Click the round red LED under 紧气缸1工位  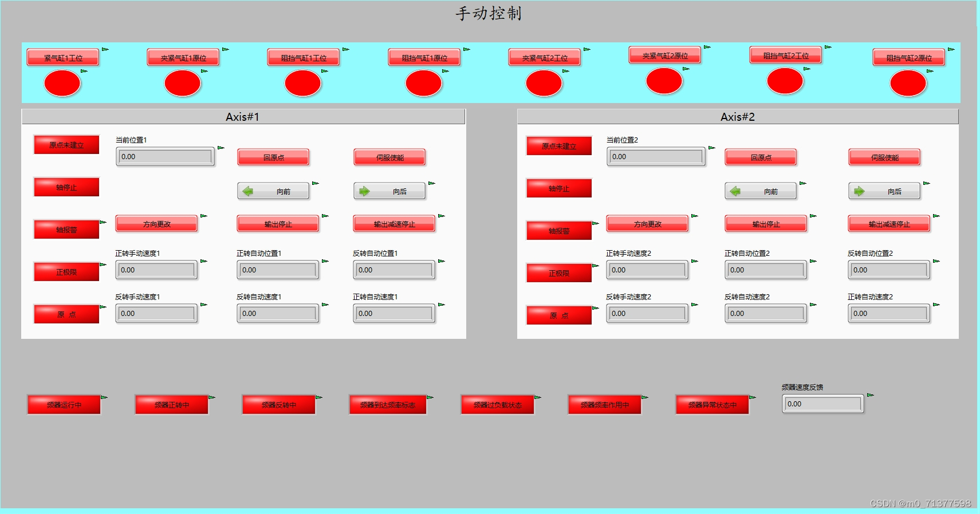coord(62,84)
